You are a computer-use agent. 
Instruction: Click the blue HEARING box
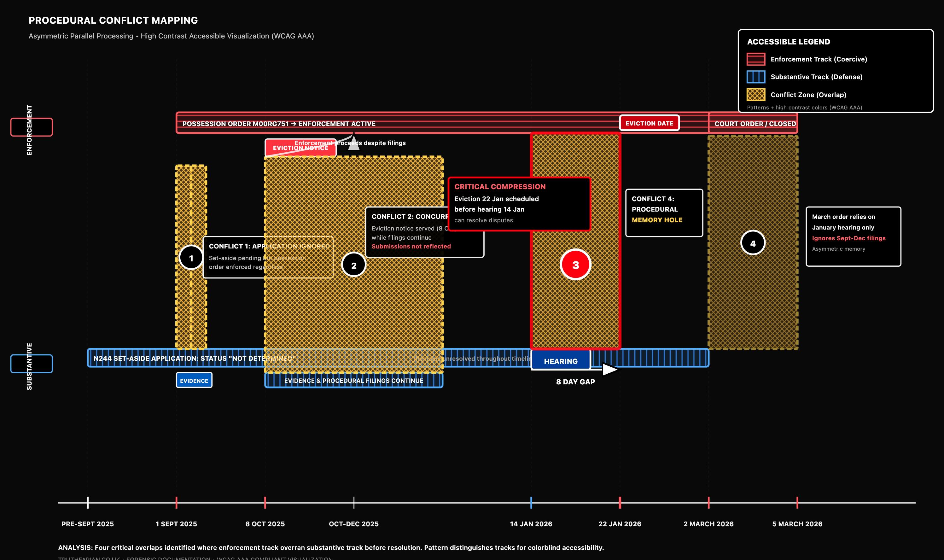560,361
